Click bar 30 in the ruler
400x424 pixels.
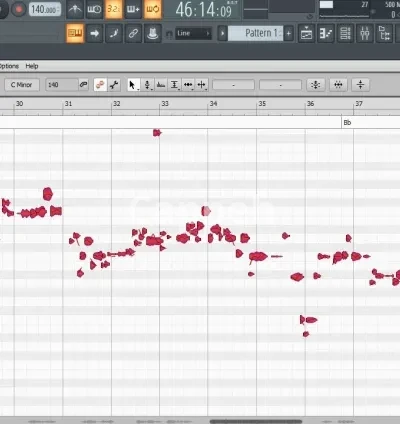click(x=19, y=104)
